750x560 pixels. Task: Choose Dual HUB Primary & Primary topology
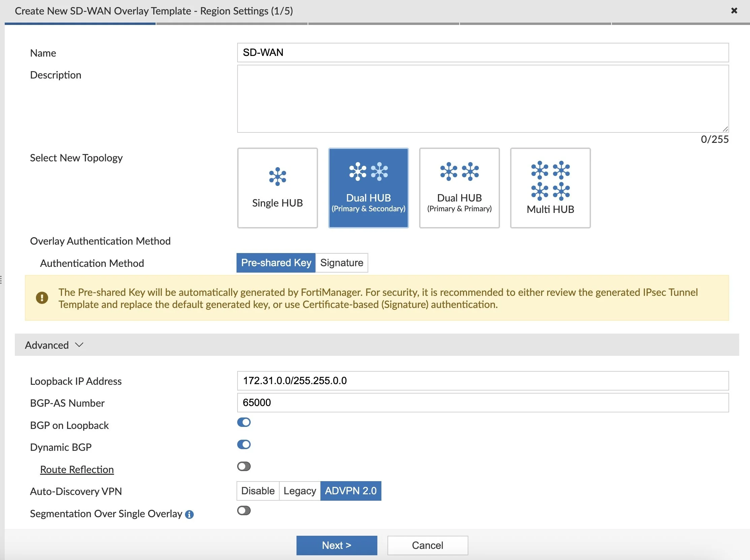click(x=459, y=188)
